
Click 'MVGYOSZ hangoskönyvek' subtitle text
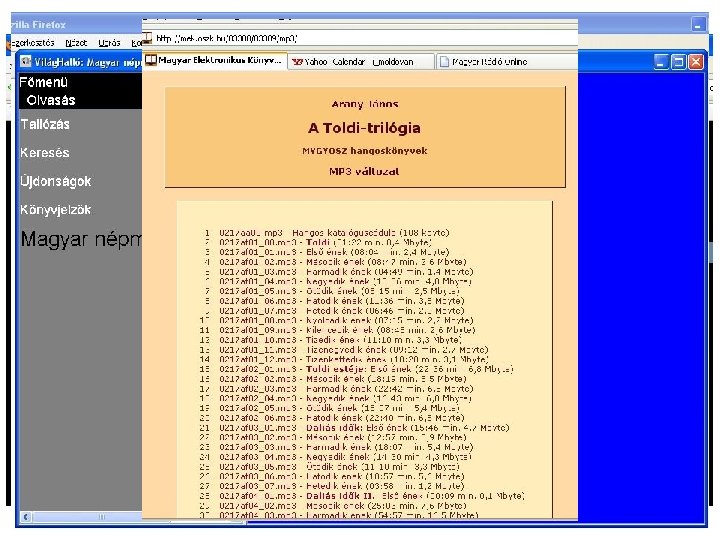[x=365, y=151]
